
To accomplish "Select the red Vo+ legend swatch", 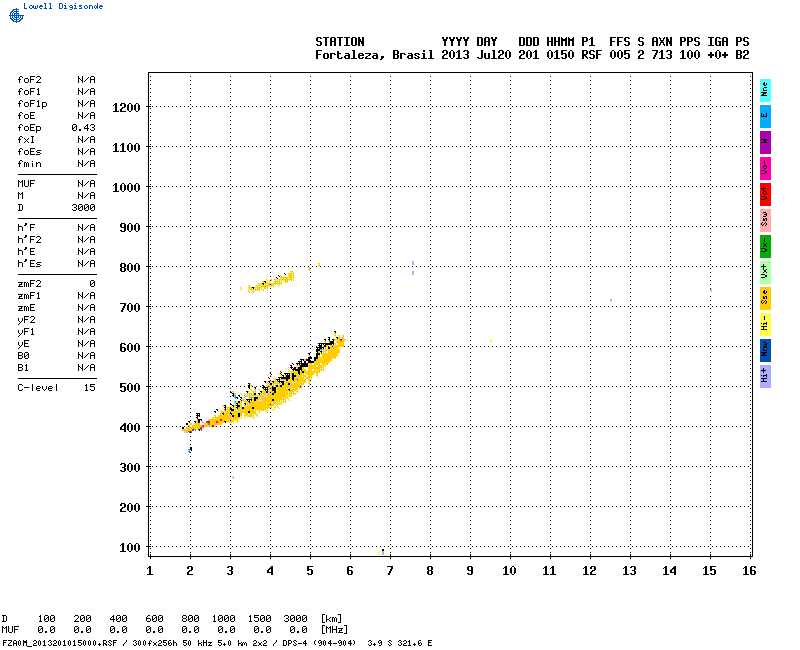I will pyautogui.click(x=765, y=194).
